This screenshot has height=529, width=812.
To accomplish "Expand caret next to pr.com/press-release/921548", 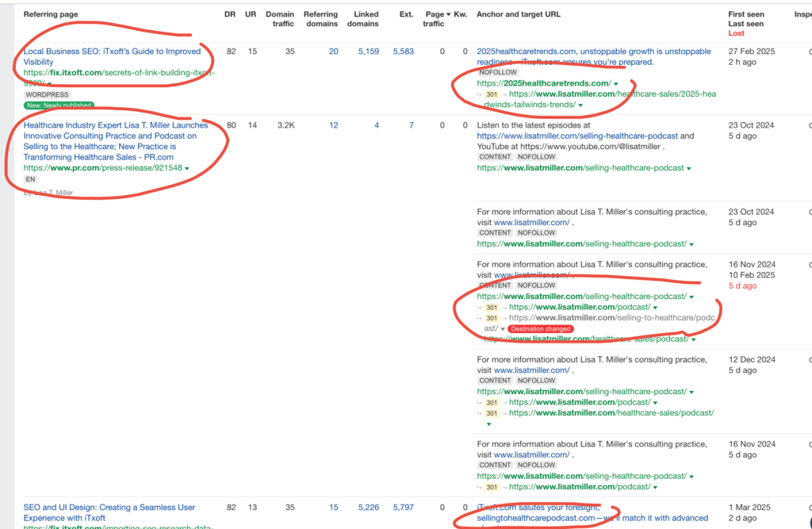I will (x=187, y=168).
